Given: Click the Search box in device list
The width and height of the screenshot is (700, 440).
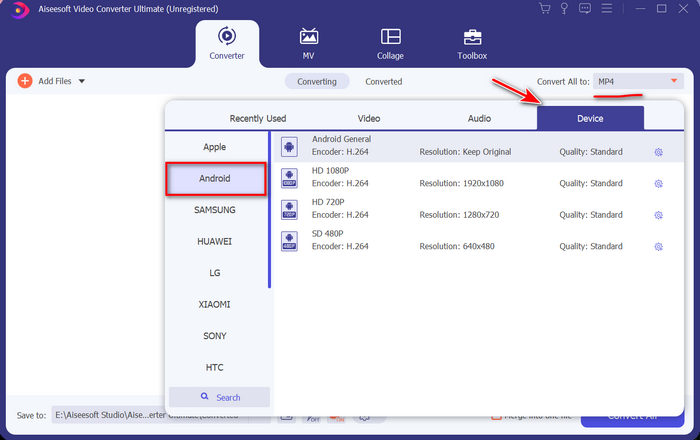Looking at the screenshot, I should click(219, 397).
